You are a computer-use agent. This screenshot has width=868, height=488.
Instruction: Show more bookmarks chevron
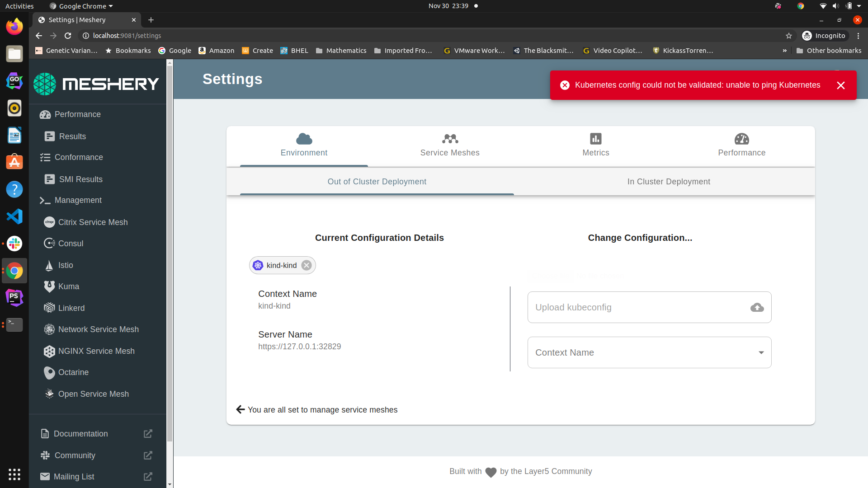(785, 51)
